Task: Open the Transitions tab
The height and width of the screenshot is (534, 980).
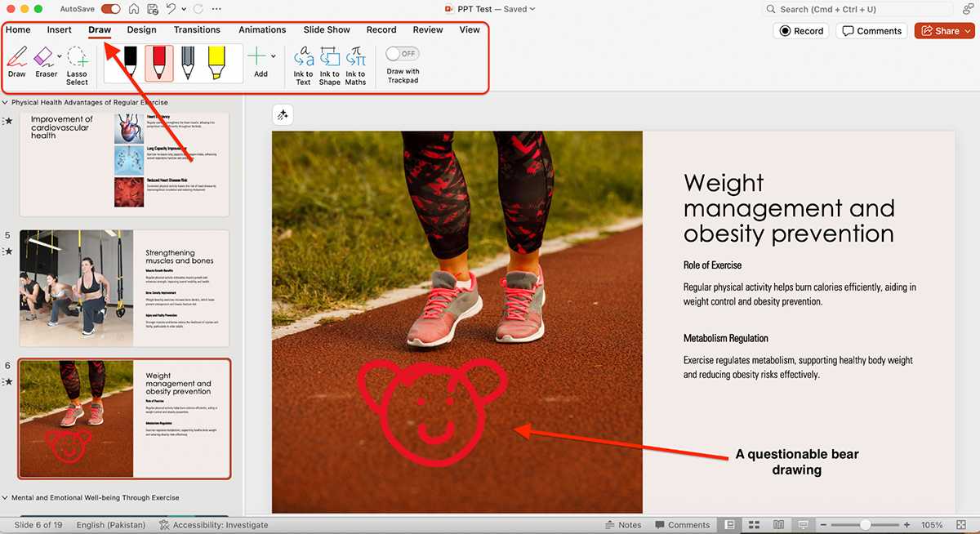Action: [x=197, y=30]
